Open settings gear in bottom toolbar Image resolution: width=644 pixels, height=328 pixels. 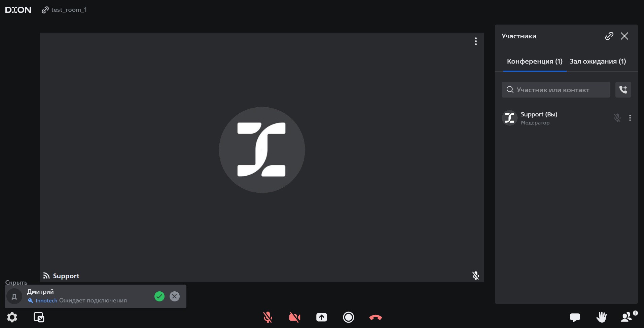12,317
